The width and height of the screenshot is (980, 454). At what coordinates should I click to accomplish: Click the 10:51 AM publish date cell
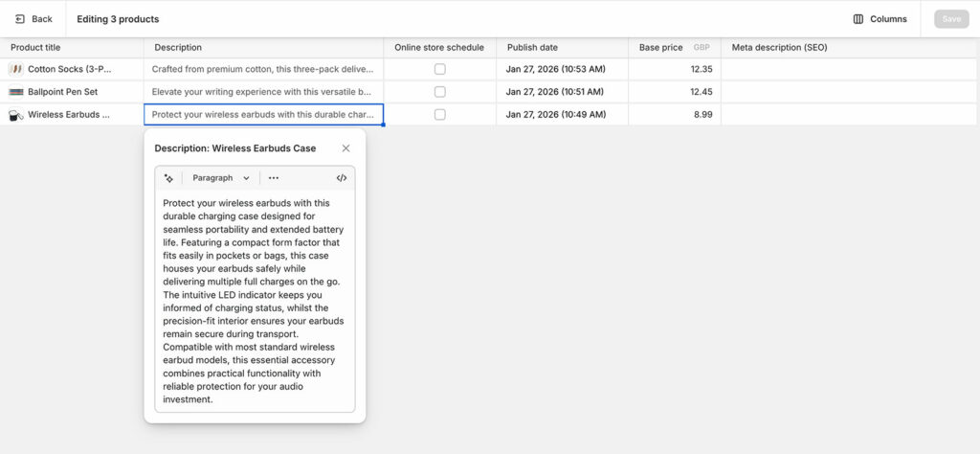pos(563,92)
